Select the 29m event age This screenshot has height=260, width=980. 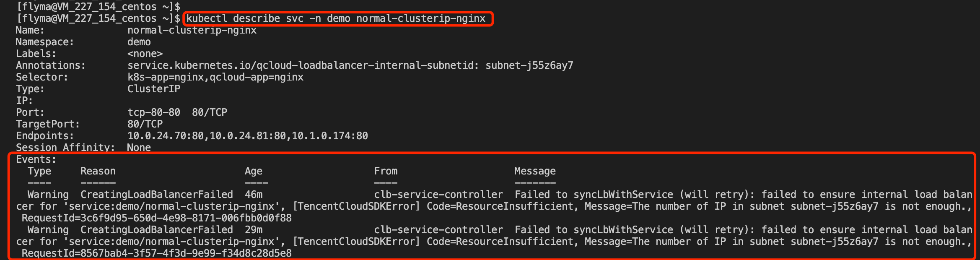[x=254, y=230]
